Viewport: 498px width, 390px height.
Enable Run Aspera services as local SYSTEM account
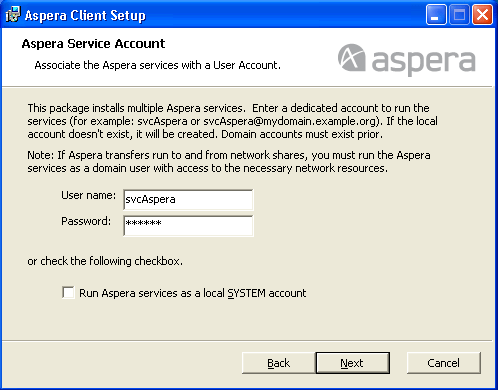coord(68,293)
